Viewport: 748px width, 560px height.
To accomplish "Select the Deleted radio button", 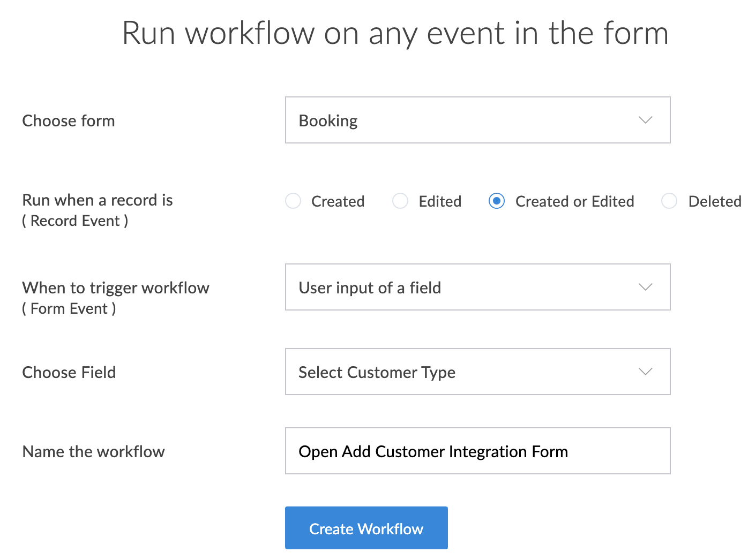I will point(669,201).
